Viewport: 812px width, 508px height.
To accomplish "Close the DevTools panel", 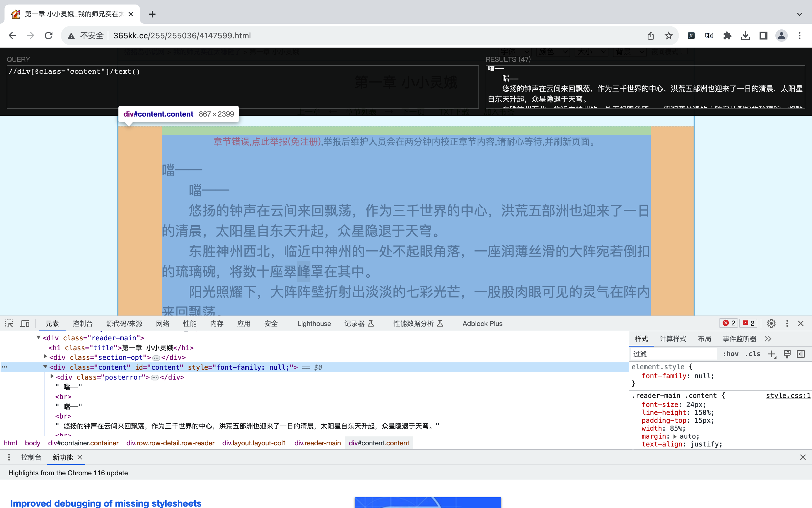I will [801, 323].
